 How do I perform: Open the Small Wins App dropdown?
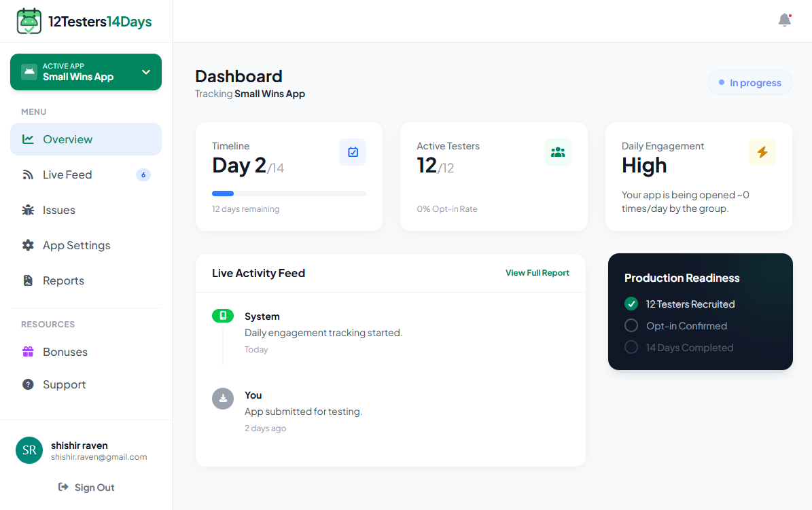click(86, 71)
